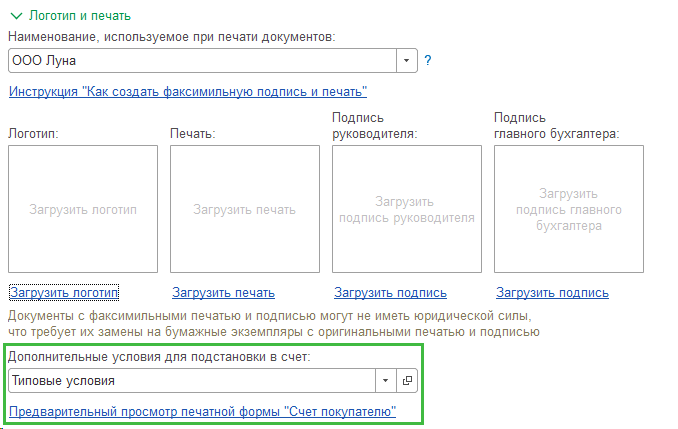Viewport: 678px width, 429px height.
Task: Click the open icon next to Типовые условия
Action: coord(407,381)
